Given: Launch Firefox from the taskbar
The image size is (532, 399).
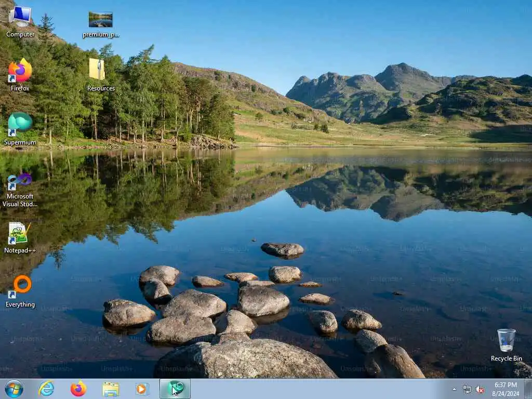Looking at the screenshot, I should [x=78, y=389].
